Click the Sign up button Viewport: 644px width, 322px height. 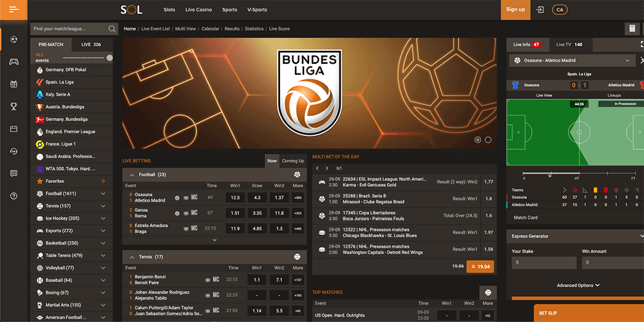pos(515,10)
